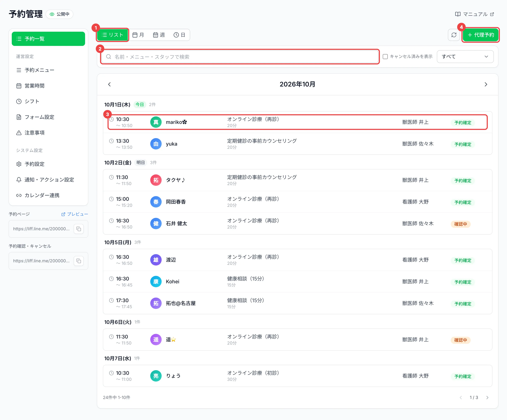
Task: Click the 今日 badge
Action: pos(140,104)
